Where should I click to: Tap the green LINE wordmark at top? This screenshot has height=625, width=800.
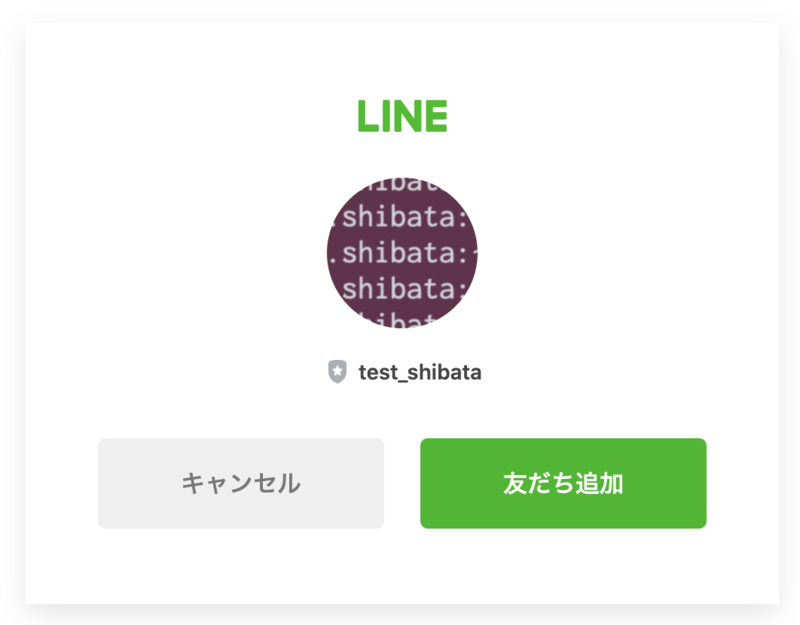click(403, 114)
